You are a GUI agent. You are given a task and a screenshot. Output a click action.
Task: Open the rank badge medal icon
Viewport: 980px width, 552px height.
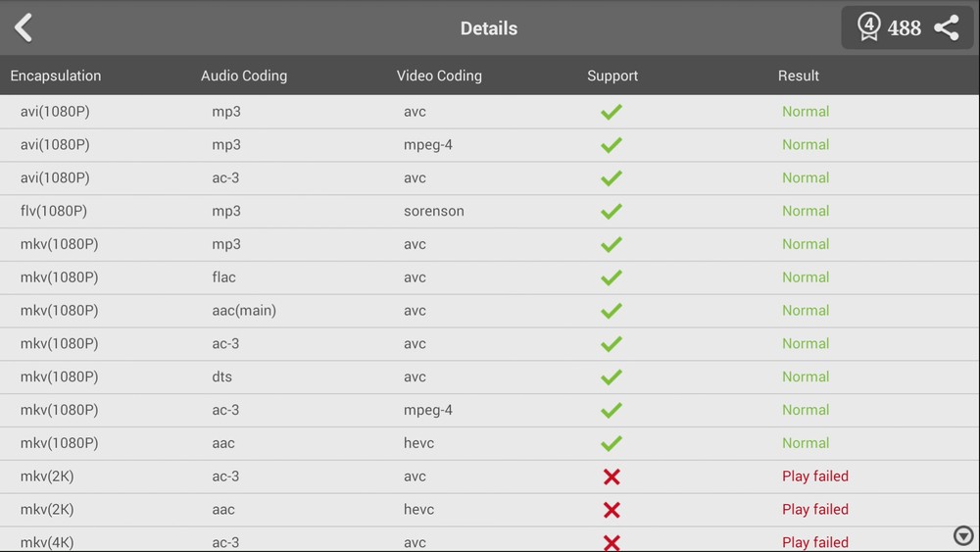click(x=868, y=26)
